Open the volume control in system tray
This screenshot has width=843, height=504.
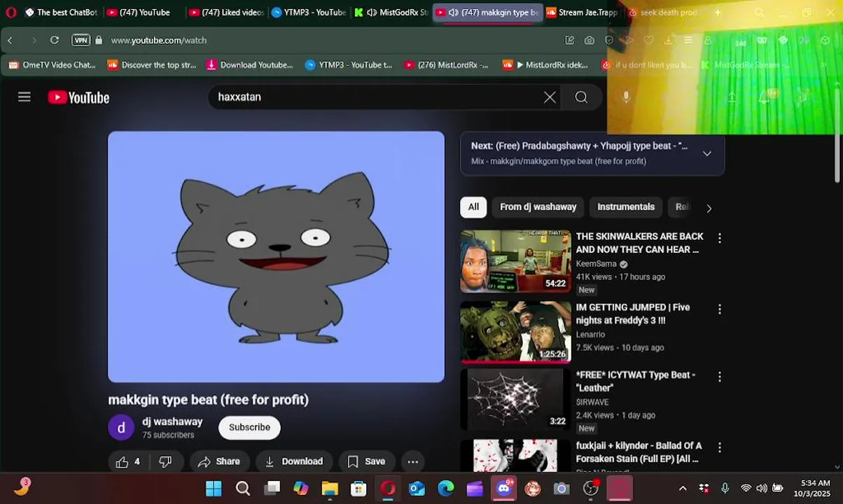(762, 489)
